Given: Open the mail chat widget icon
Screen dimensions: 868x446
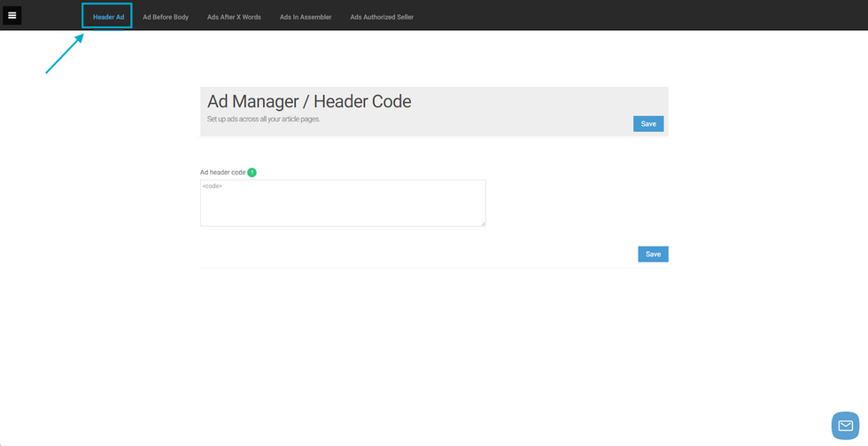Looking at the screenshot, I should point(845,426).
